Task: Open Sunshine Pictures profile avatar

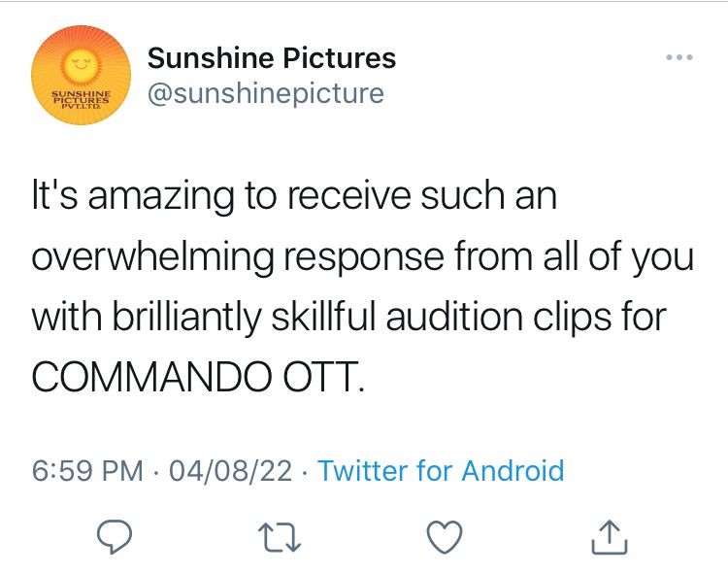Action: pyautogui.click(x=81, y=76)
